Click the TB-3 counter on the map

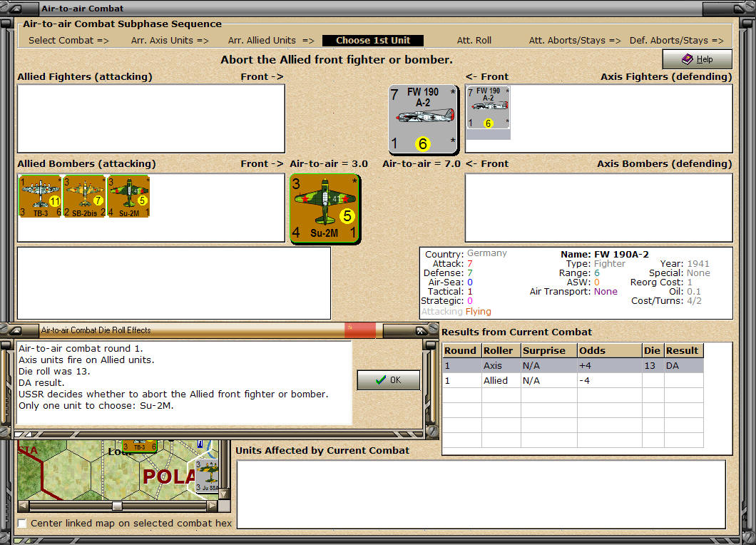tap(139, 446)
